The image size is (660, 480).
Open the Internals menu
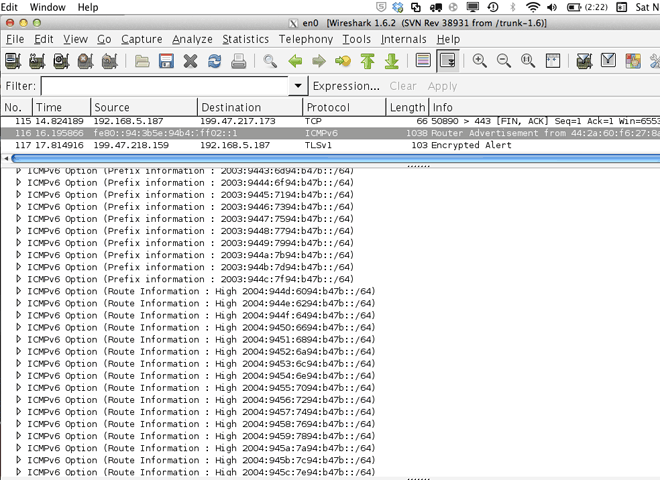[x=403, y=39]
